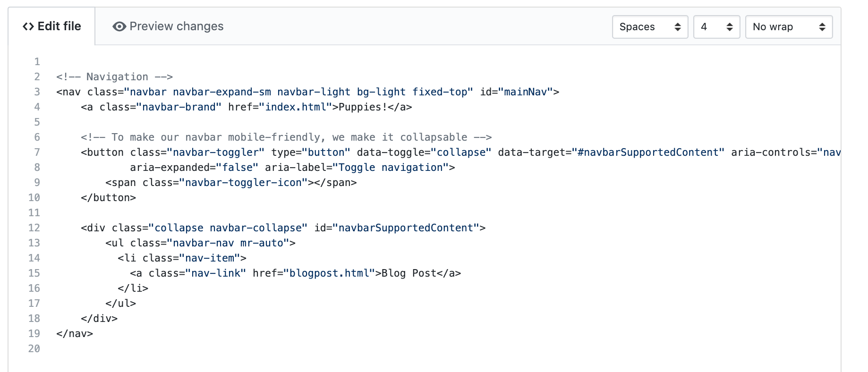The height and width of the screenshot is (372, 868).
Task: Click the blogpost.html href value
Action: click(329, 273)
